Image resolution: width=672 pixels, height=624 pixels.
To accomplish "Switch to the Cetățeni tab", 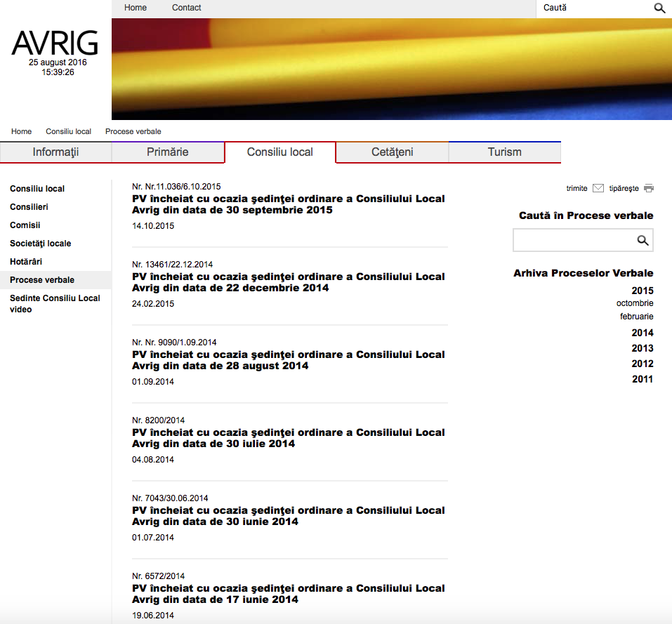I will coord(392,152).
